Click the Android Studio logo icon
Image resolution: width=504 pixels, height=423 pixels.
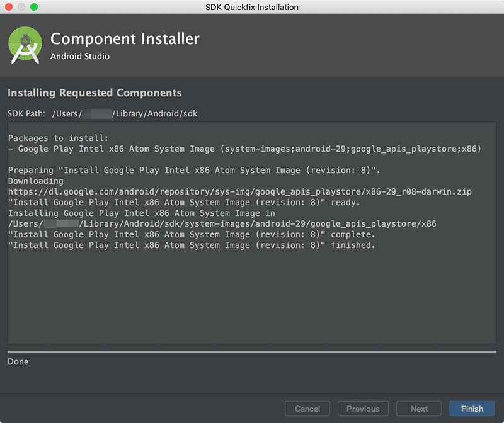click(25, 45)
